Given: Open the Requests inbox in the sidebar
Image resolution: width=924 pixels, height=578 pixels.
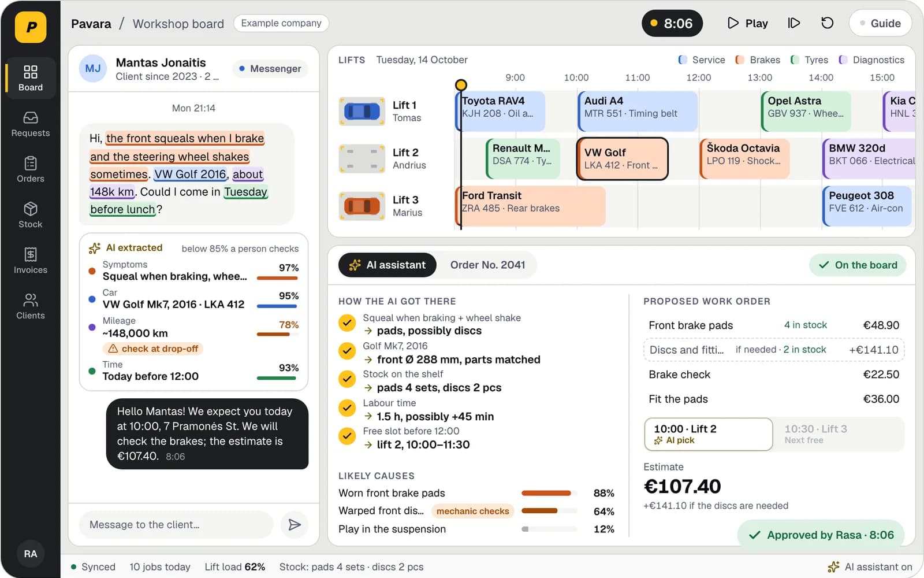Looking at the screenshot, I should 31,124.
